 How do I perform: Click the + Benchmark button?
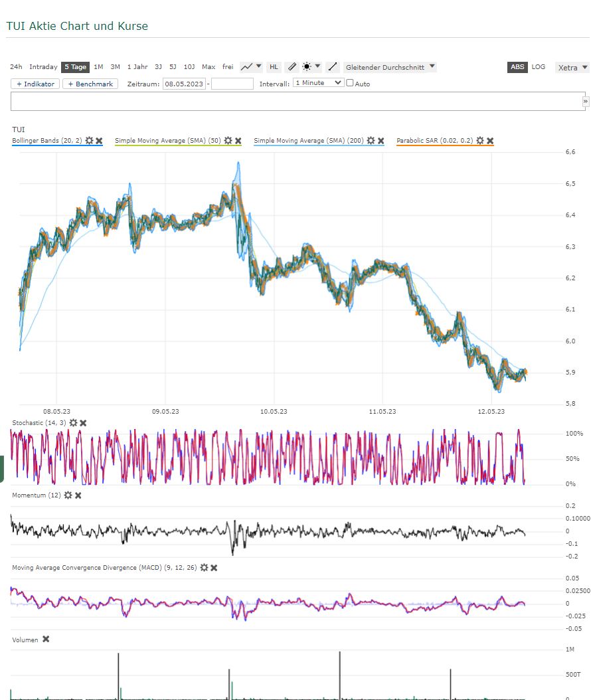90,84
